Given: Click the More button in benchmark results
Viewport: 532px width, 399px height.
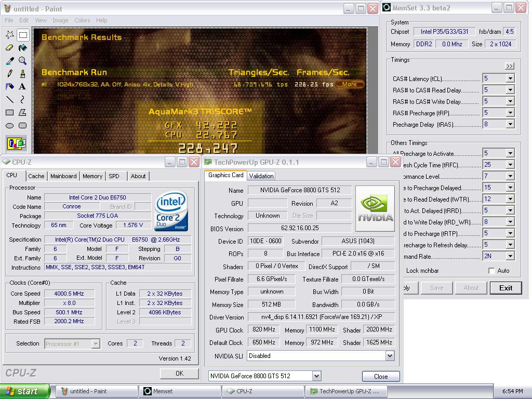Looking at the screenshot, I should click(x=350, y=84).
